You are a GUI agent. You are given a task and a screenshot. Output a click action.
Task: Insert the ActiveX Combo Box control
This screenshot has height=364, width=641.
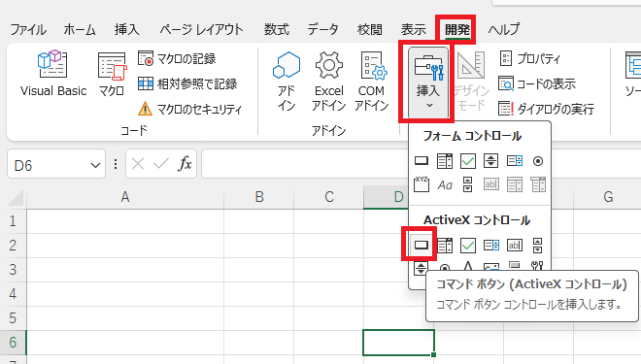pyautogui.click(x=445, y=246)
